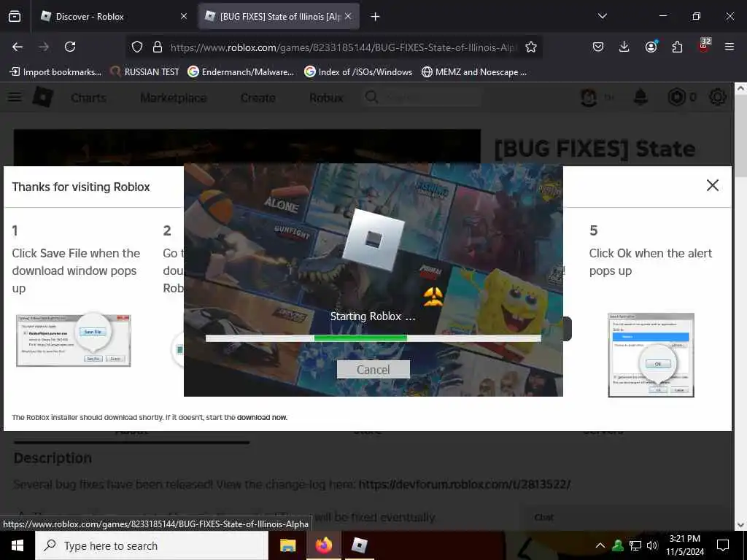Click the Starting Roblox progress bar
The width and height of the screenshot is (747, 560).
click(373, 338)
